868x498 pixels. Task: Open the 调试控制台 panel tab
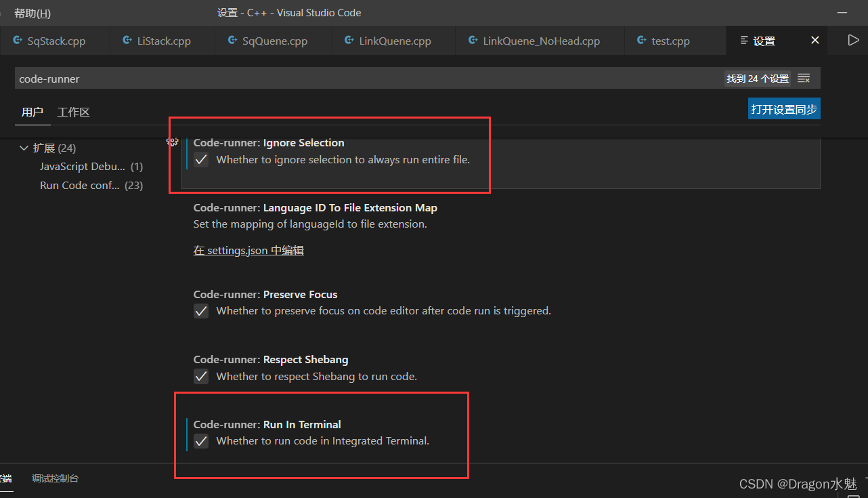(x=56, y=478)
